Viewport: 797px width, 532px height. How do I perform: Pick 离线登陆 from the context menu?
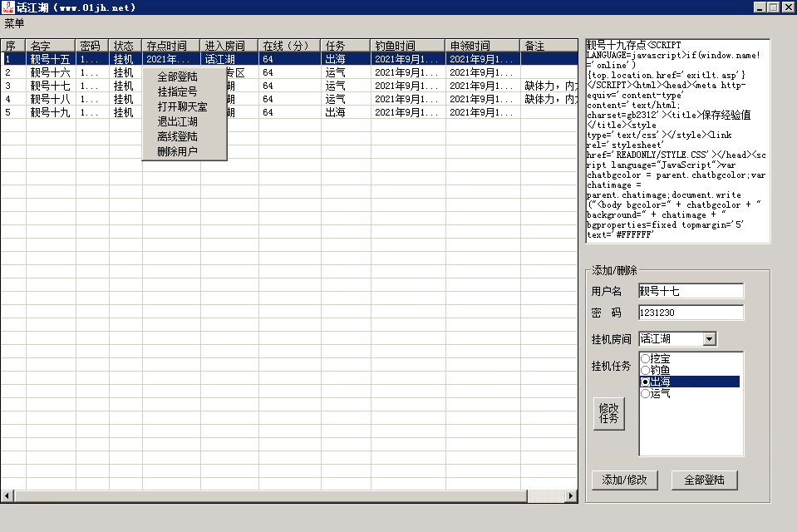177,136
